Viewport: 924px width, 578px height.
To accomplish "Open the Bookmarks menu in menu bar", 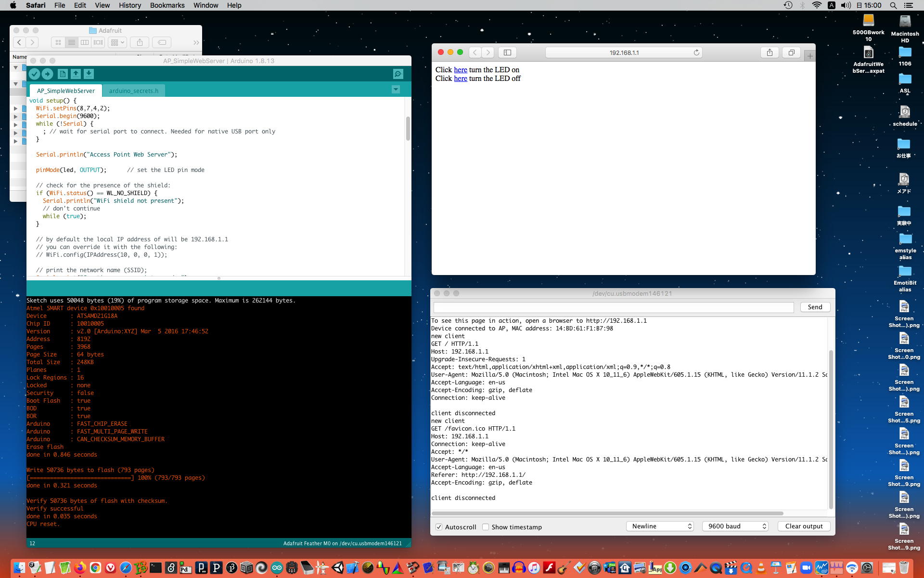I will [x=167, y=5].
